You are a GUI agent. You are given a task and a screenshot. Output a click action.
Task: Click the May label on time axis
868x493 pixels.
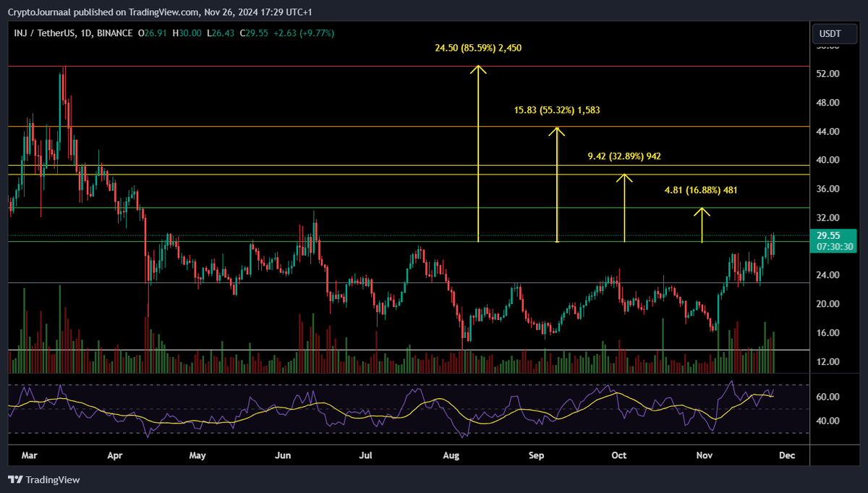197,456
